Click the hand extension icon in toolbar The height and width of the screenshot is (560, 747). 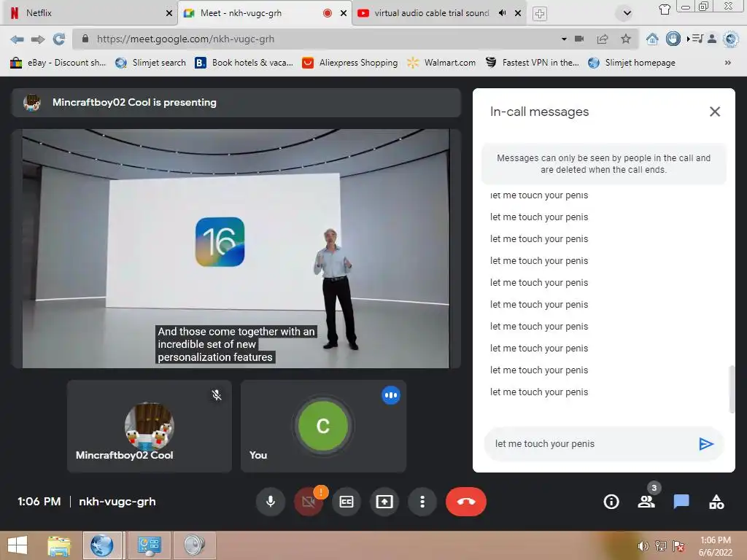pos(673,39)
